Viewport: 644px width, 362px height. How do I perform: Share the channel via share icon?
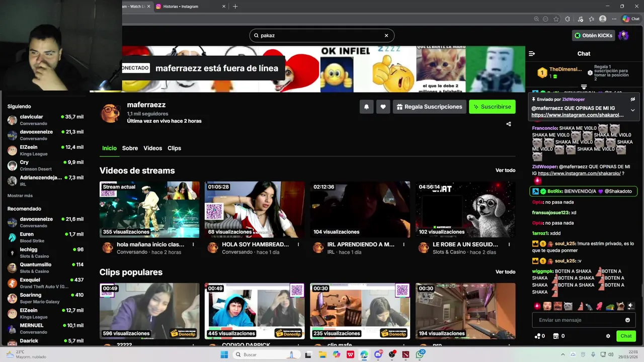pyautogui.click(x=509, y=124)
